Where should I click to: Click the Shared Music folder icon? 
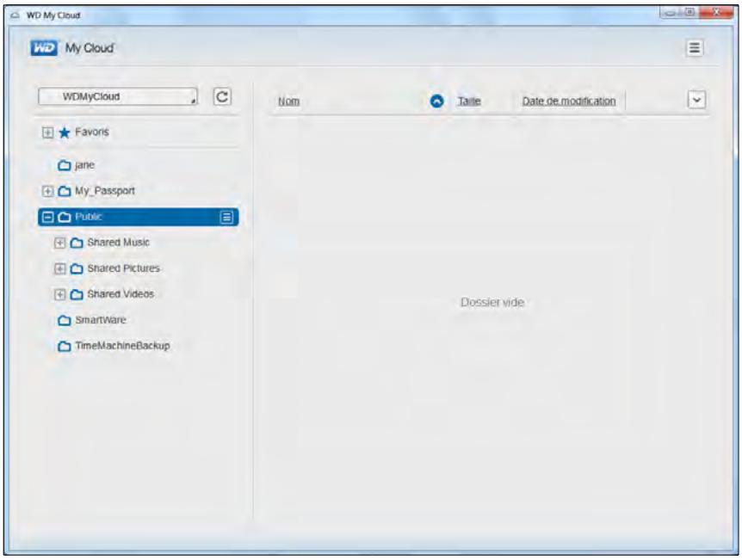77,243
